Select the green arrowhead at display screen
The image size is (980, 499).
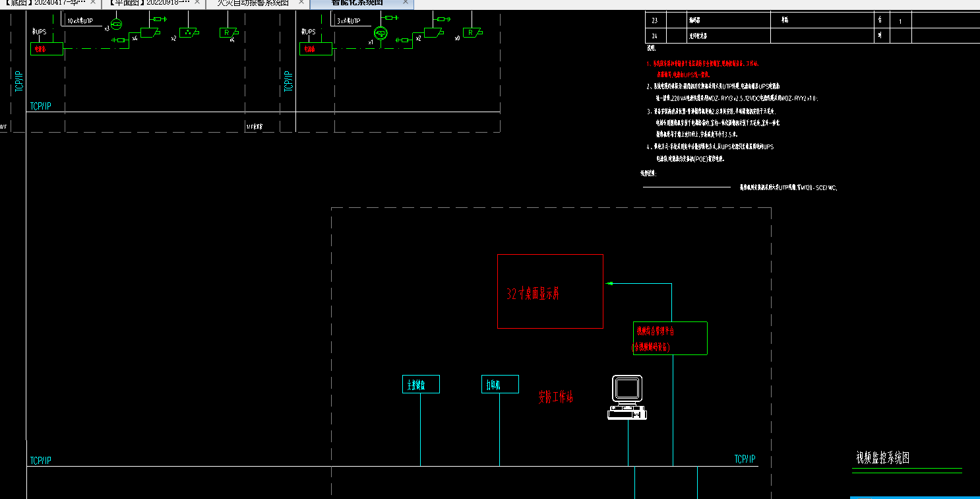[x=609, y=284]
